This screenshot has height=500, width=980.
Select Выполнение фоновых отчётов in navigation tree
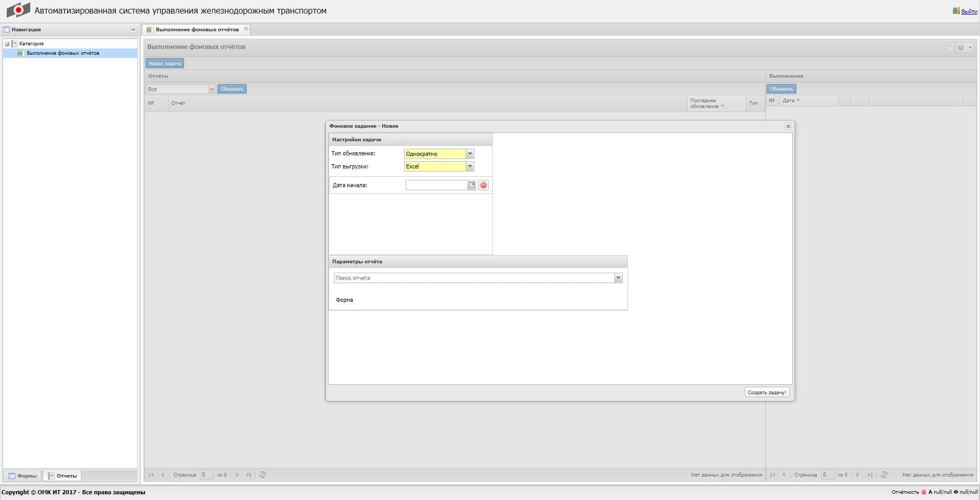[63, 53]
